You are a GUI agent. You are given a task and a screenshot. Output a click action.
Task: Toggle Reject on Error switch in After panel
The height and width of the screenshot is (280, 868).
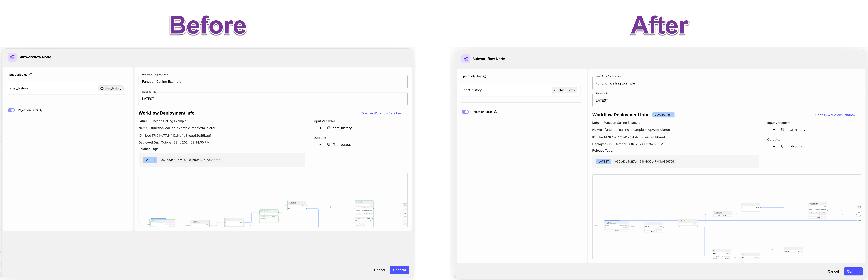pos(465,112)
